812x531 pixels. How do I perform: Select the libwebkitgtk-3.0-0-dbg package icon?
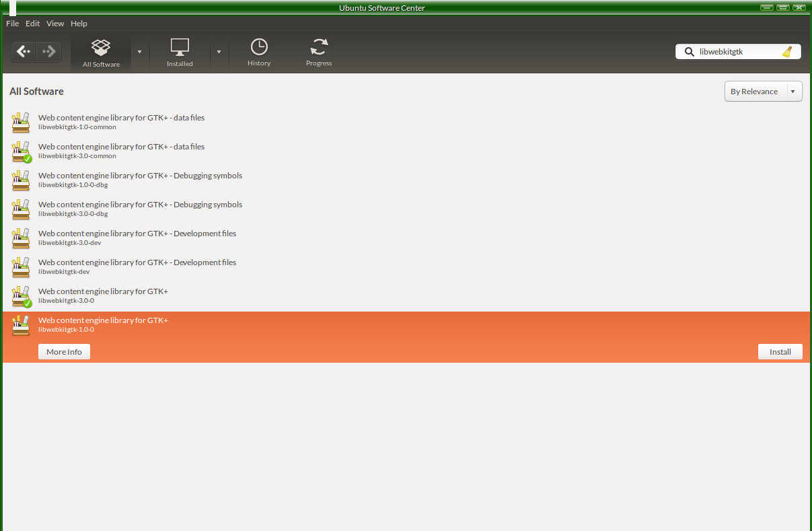[x=22, y=209]
